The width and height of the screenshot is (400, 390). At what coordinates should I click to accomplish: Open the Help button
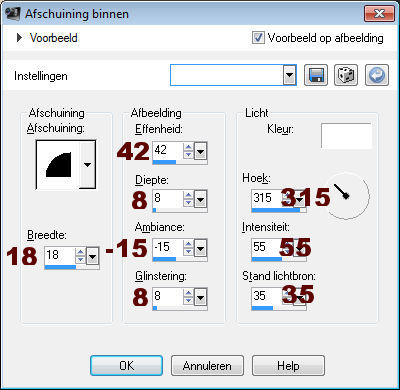tap(288, 366)
